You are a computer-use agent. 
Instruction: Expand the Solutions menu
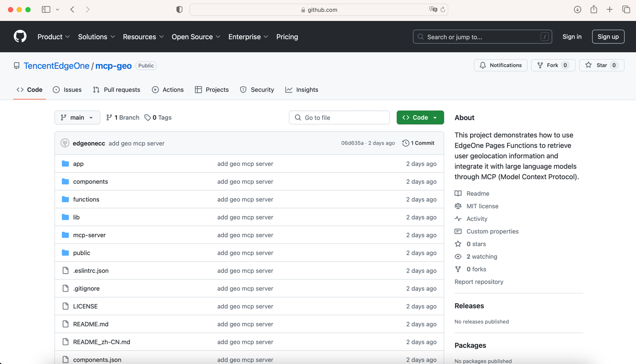point(96,37)
